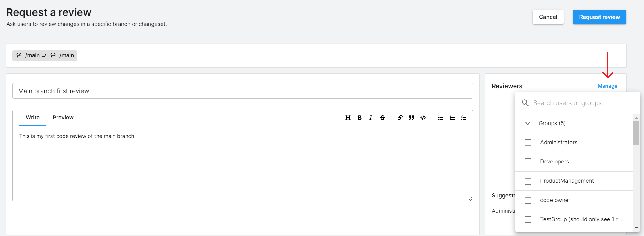
Task: Click the Search users or groups field
Action: [x=577, y=103]
